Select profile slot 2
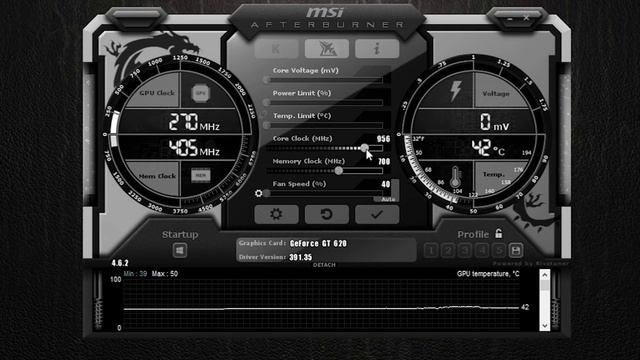The width and height of the screenshot is (640, 360). (x=448, y=250)
